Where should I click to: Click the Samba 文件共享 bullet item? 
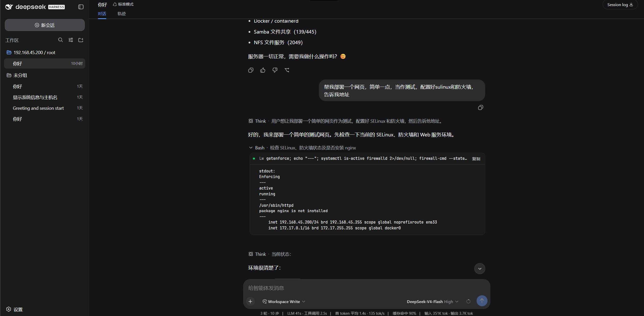(285, 32)
